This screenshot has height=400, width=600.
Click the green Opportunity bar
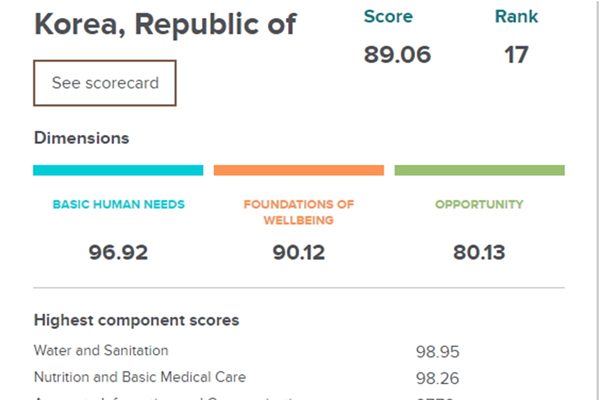click(x=479, y=170)
